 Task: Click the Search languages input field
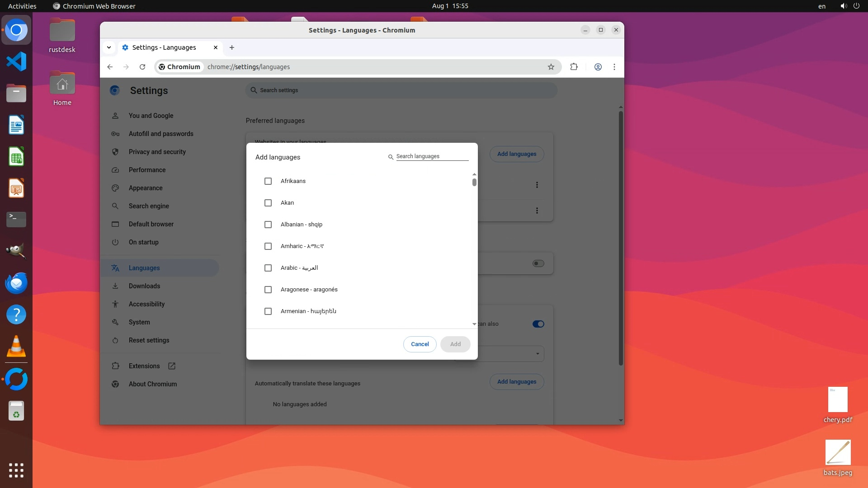[x=432, y=156]
